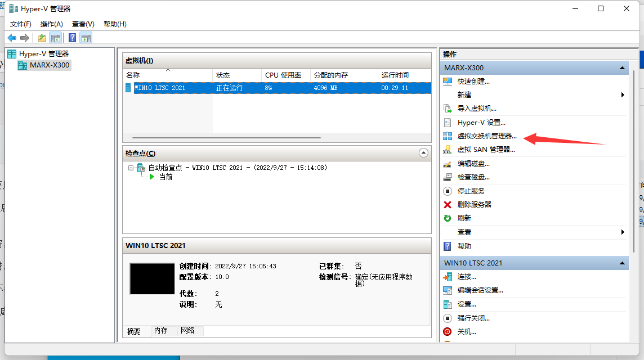Click the blue back arrow in toolbar
This screenshot has height=360, width=644.
pos(12,38)
